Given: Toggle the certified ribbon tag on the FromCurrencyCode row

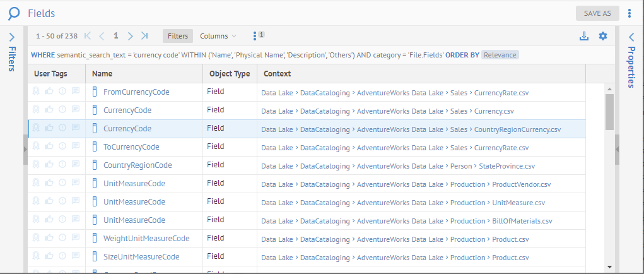Looking at the screenshot, I should coord(37,92).
